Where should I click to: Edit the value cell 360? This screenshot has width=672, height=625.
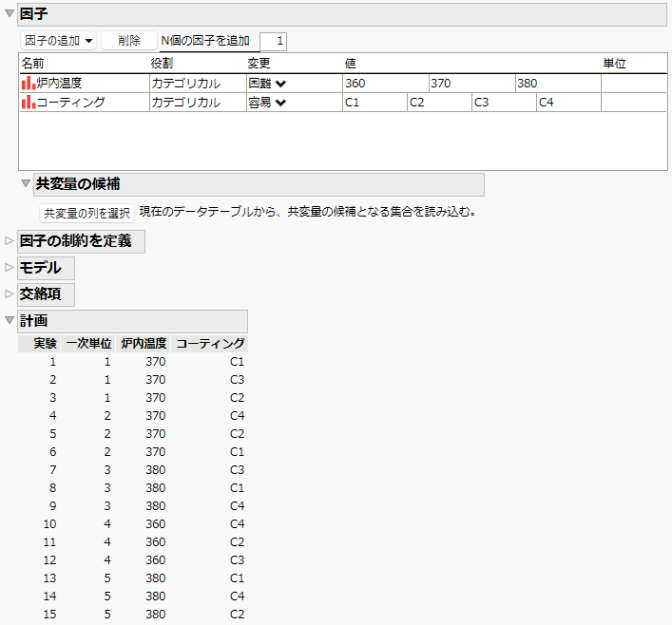point(386,83)
